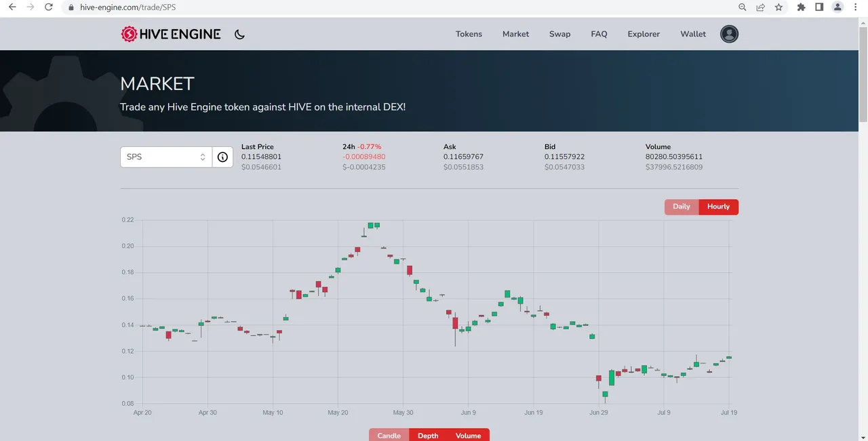Select the Candle chart tab
This screenshot has height=441, width=868.
[389, 435]
